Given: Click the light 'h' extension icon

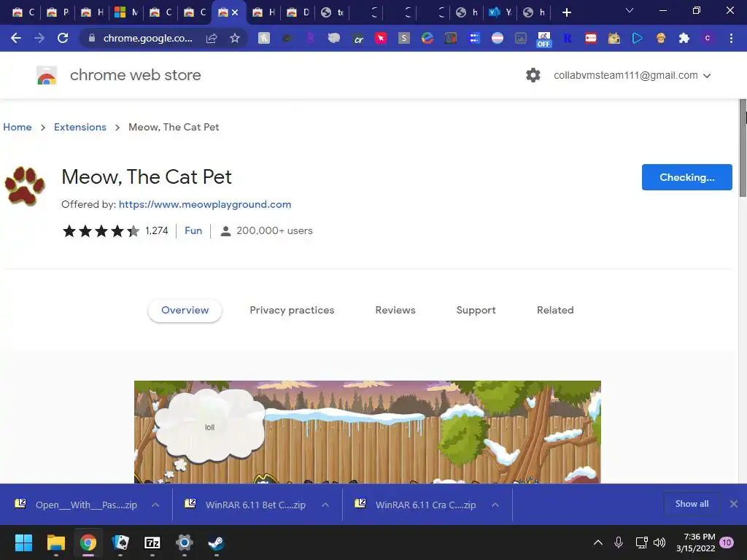Looking at the screenshot, I should [x=264, y=38].
